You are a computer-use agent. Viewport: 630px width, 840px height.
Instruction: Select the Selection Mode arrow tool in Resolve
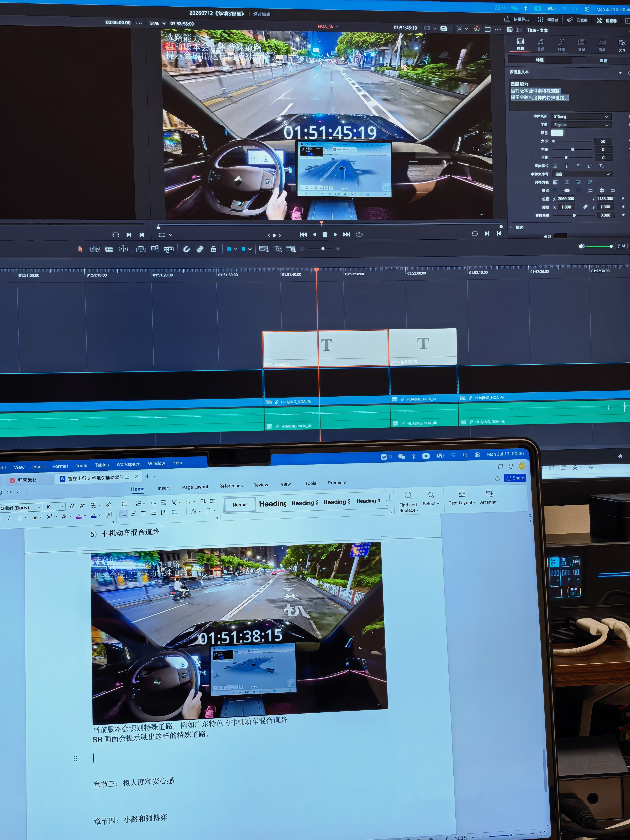click(80, 249)
